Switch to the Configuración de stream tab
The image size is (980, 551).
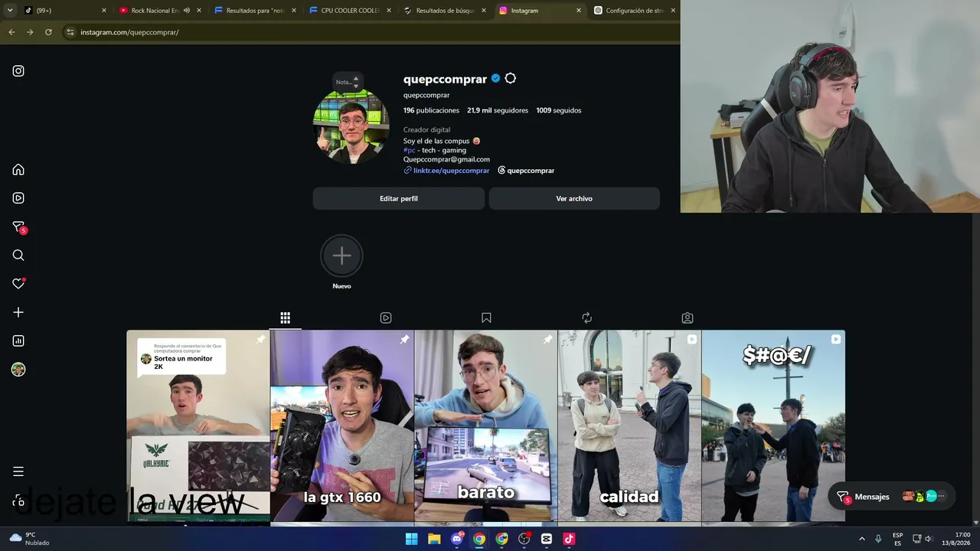coord(634,11)
